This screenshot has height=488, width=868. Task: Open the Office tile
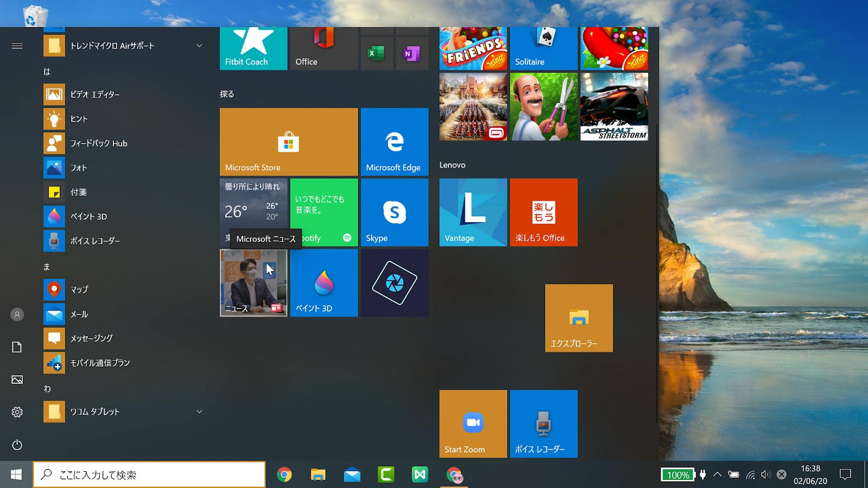pos(324,49)
